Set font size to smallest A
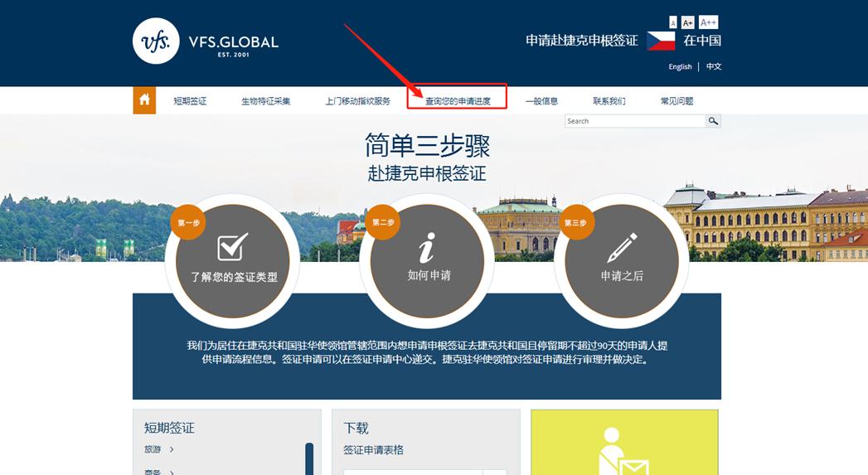This screenshot has width=868, height=475. [x=673, y=22]
